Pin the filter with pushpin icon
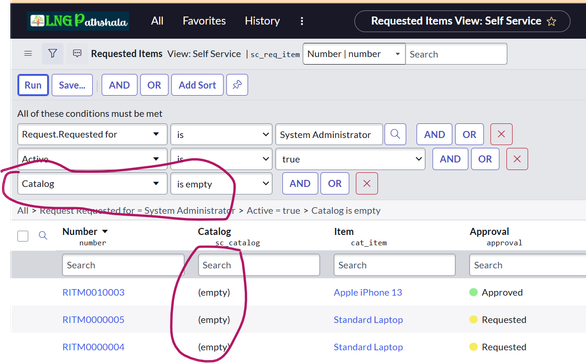 pyautogui.click(x=237, y=85)
